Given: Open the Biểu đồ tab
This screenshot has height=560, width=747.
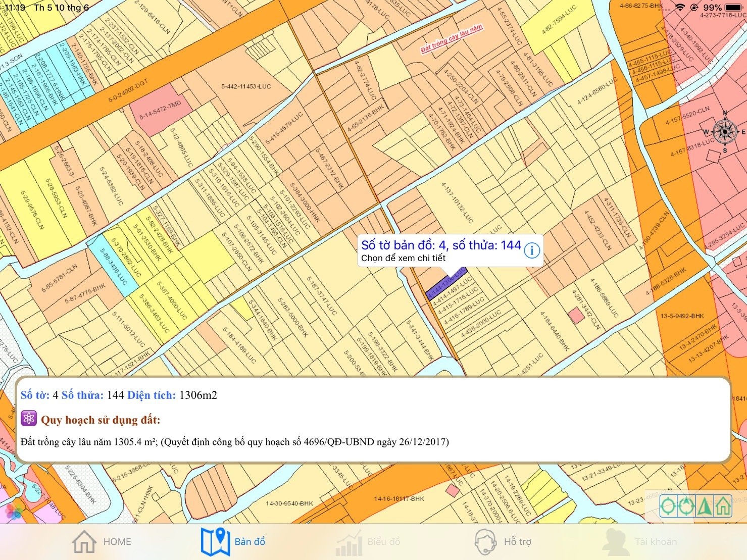Looking at the screenshot, I should [x=369, y=542].
